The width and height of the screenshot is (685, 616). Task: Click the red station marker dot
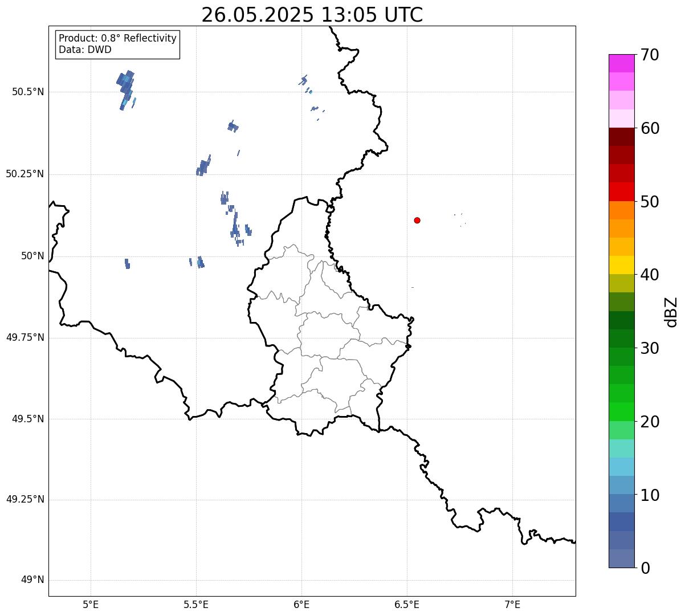pos(417,220)
